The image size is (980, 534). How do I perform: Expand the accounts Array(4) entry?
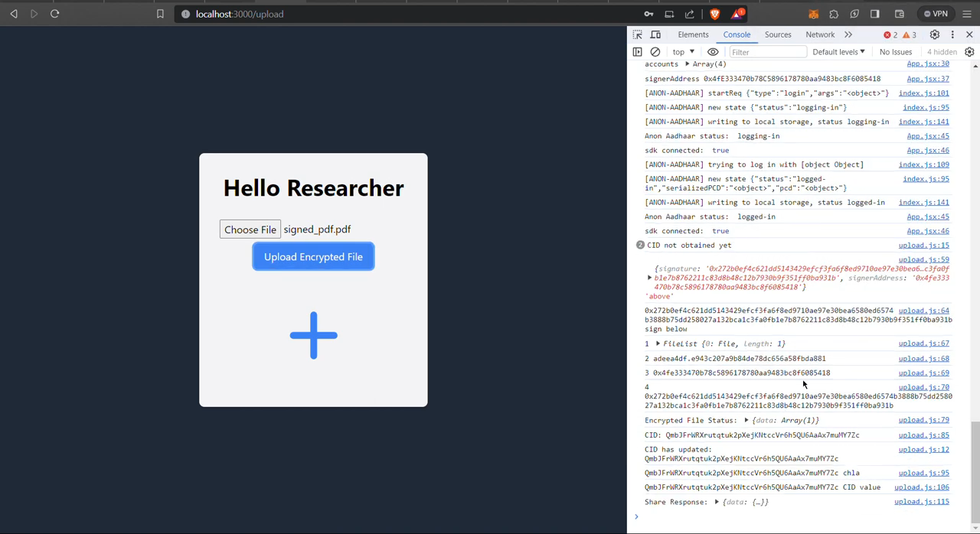688,64
